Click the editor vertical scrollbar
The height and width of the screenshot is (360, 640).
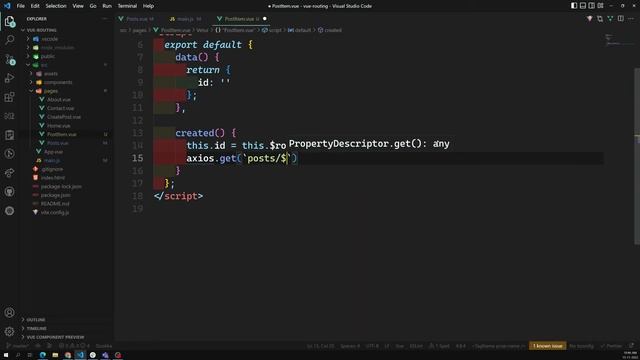point(637,155)
